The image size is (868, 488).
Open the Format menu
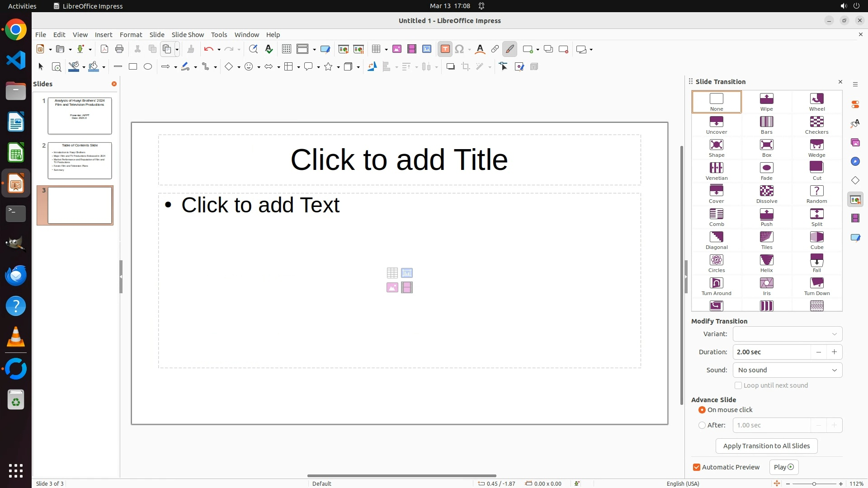131,34
